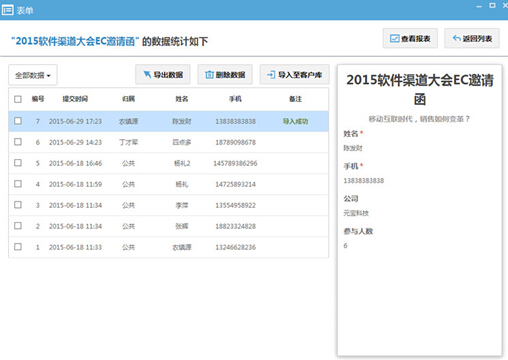
Task: Click the 导出数据 export arrow icon
Action: click(147, 74)
